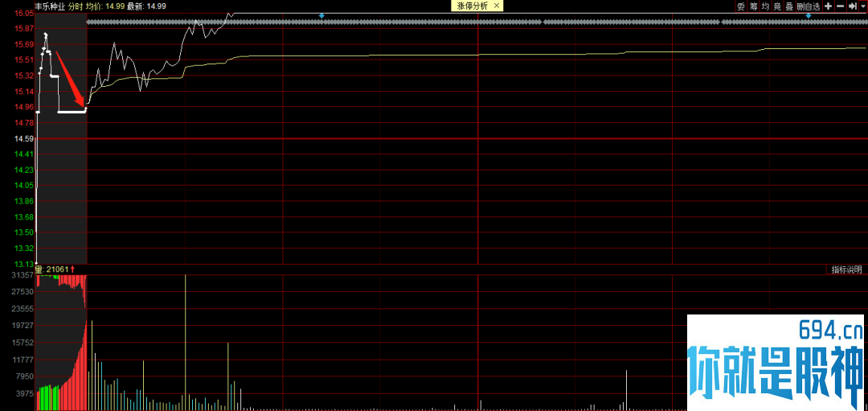The image size is (868, 411).
Task: Toggle the 均 average price line button
Action: pos(765,6)
